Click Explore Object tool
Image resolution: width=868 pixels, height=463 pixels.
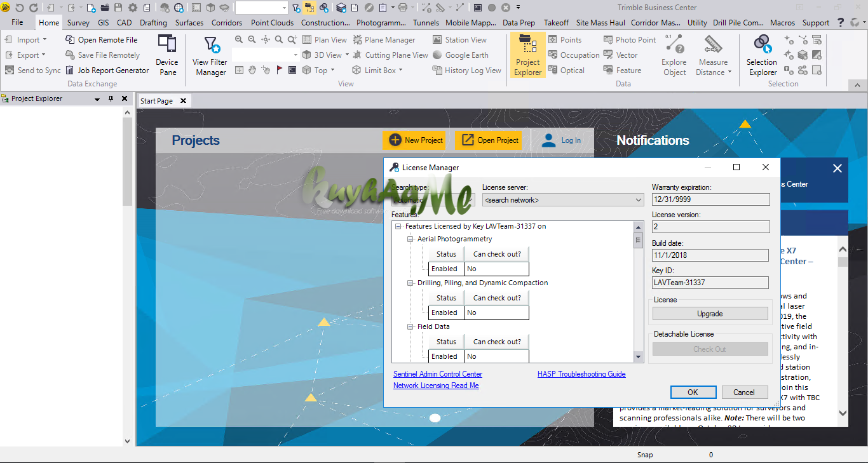click(674, 55)
